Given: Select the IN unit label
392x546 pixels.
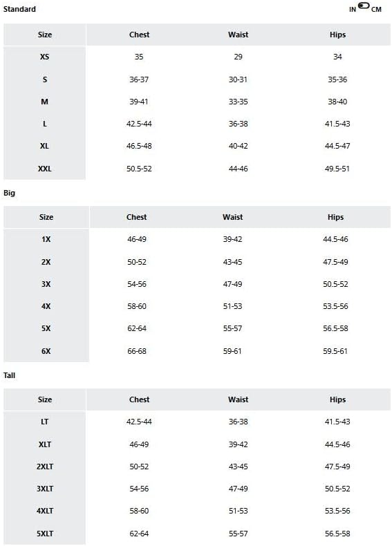Looking at the screenshot, I should click(353, 10).
